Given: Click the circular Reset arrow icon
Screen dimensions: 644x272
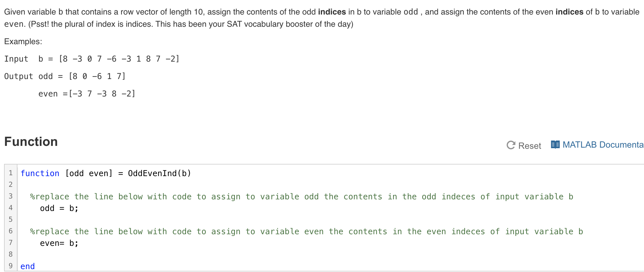Looking at the screenshot, I should coord(511,145).
